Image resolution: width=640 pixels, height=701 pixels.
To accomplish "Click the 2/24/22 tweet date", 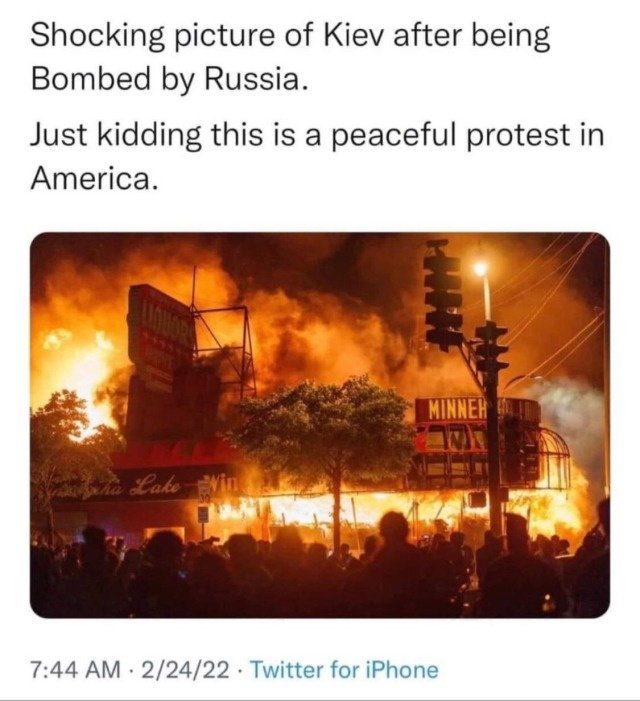I will (x=185, y=669).
